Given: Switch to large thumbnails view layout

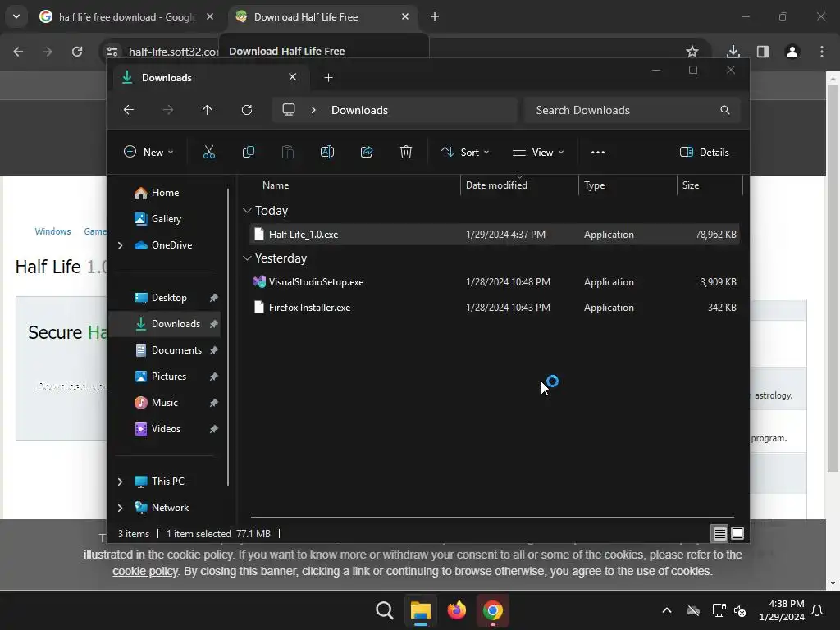Looking at the screenshot, I should tap(737, 533).
